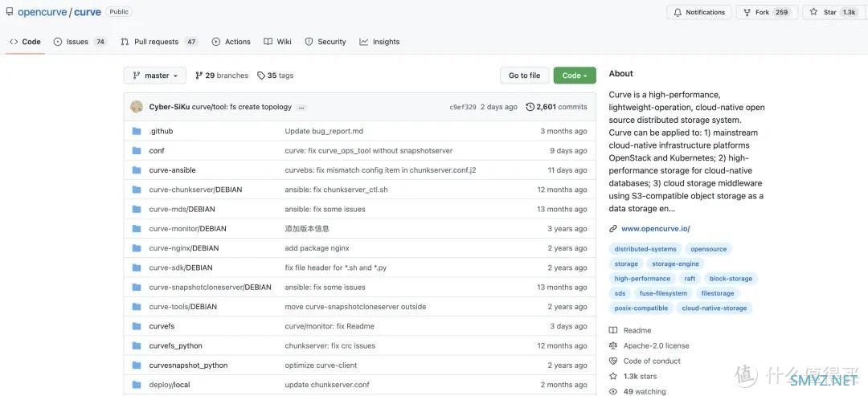Click the fuse-filesystem topic tag

pyautogui.click(x=663, y=293)
